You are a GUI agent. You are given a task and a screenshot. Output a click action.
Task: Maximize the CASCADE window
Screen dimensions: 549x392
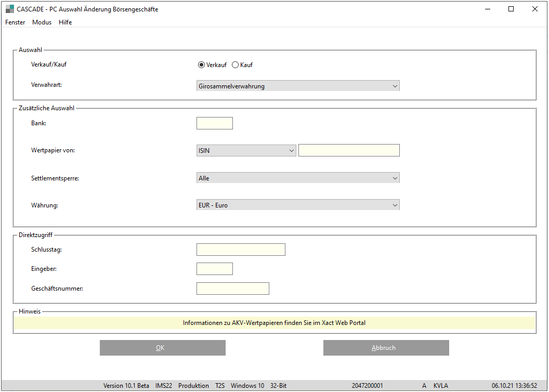point(511,9)
